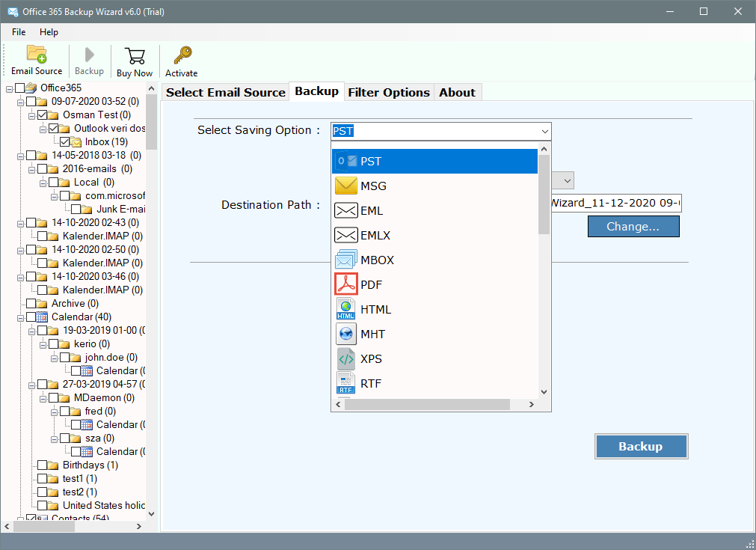Start the backup with the Backup button
This screenshot has width=756, height=550.
coord(641,446)
